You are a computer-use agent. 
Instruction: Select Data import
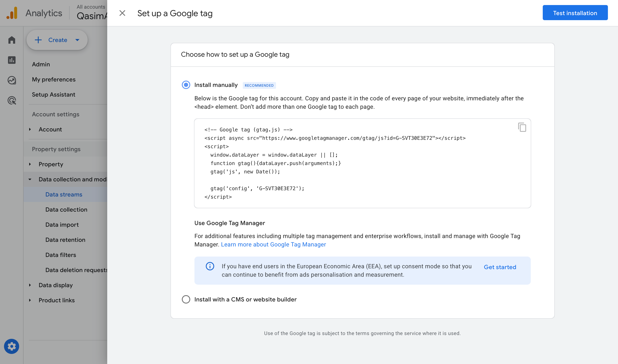(x=62, y=225)
